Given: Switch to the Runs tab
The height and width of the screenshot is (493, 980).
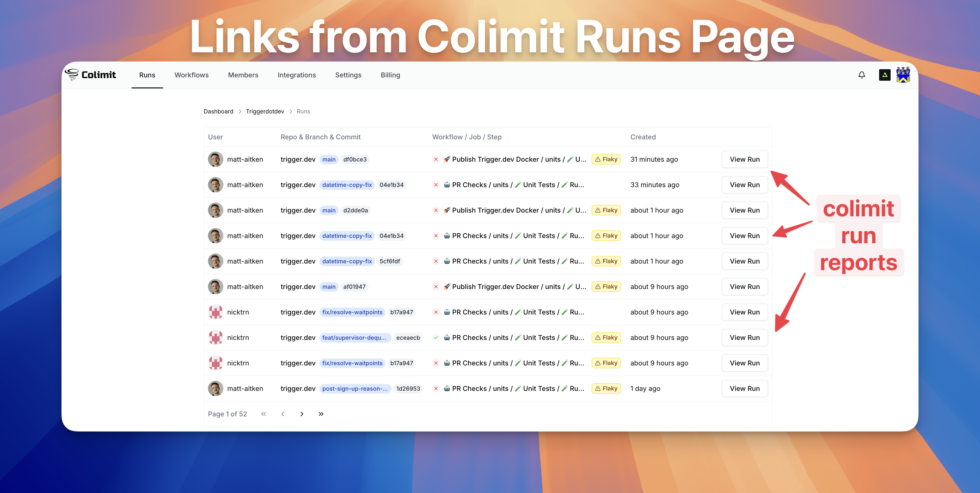Looking at the screenshot, I should pyautogui.click(x=147, y=75).
